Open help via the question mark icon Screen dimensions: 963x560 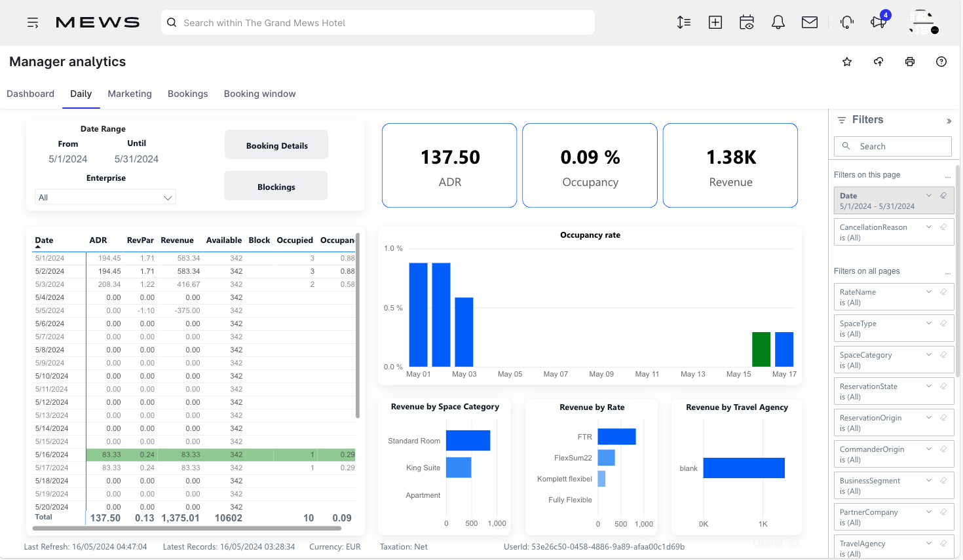click(x=941, y=61)
